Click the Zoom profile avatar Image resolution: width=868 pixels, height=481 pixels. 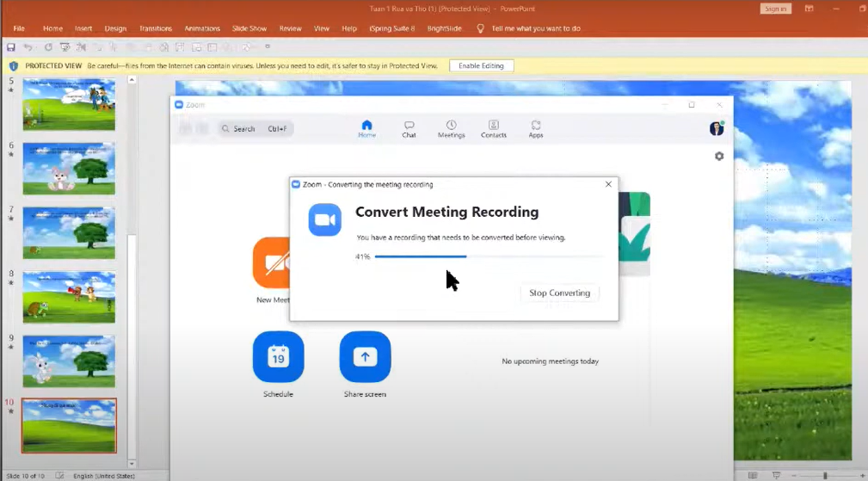[x=716, y=128]
